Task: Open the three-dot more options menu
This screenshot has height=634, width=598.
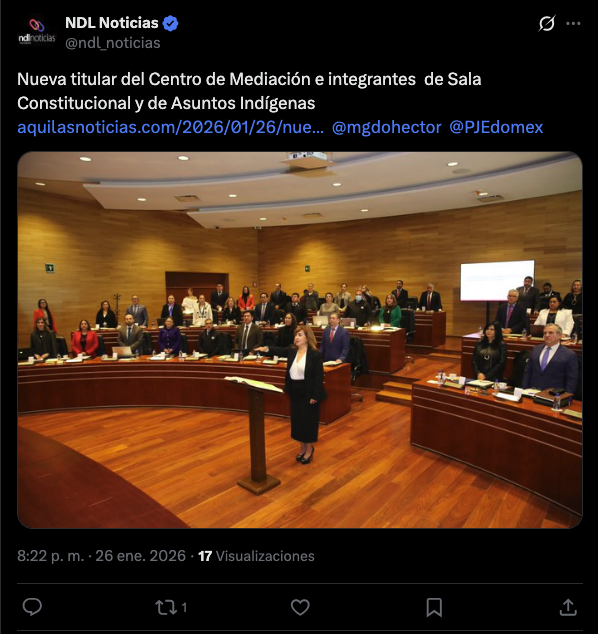Action: pyautogui.click(x=573, y=23)
